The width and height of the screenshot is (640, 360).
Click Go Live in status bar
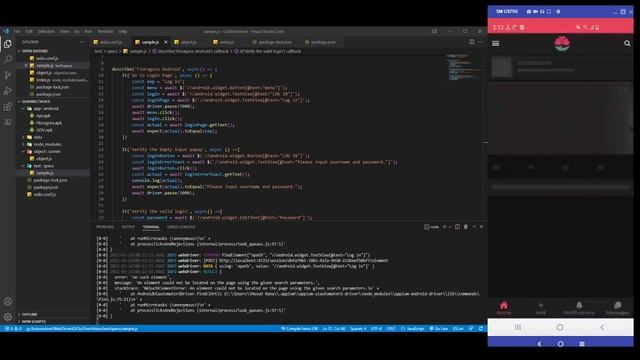tap(439, 329)
